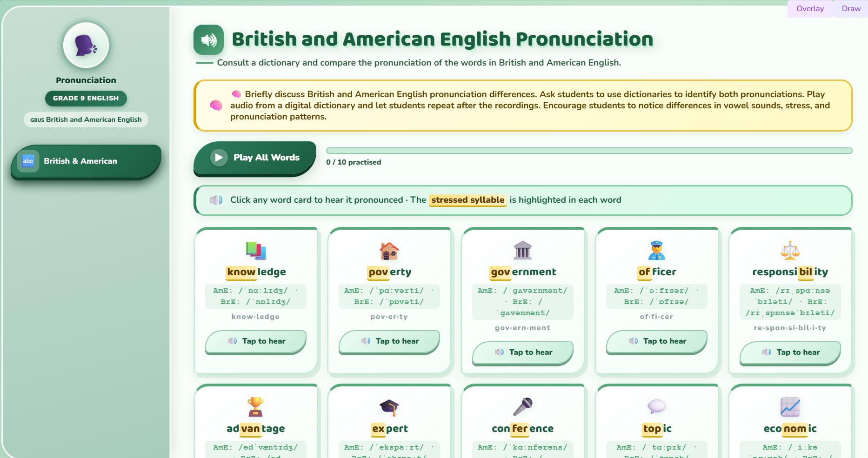This screenshot has width=868, height=458.
Task: Click the phonetic transcription for government
Action: (523, 302)
